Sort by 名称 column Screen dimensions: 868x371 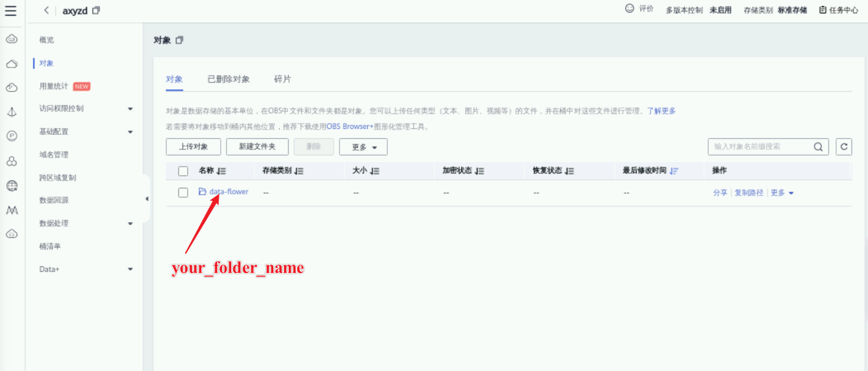[222, 171]
